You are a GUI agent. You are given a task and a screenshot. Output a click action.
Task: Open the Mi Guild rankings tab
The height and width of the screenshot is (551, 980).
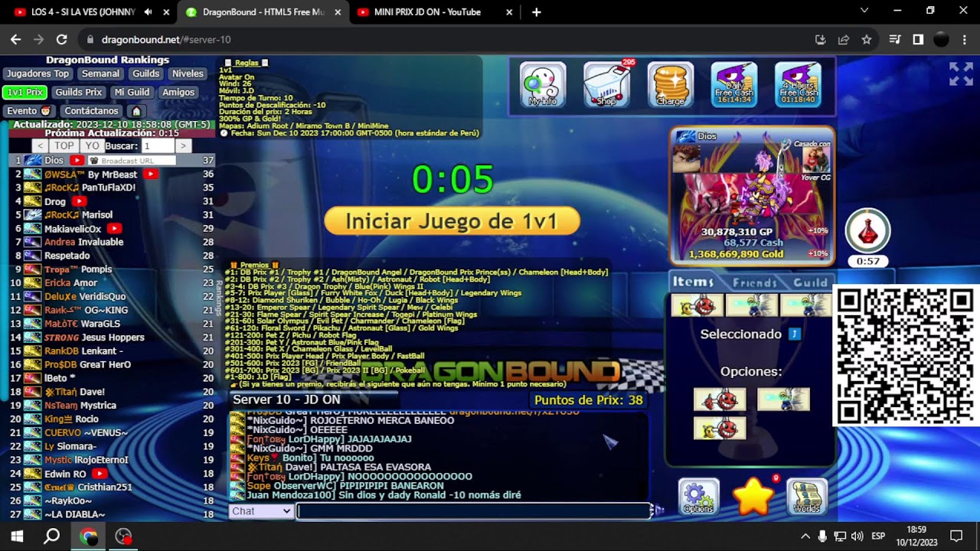pos(132,93)
